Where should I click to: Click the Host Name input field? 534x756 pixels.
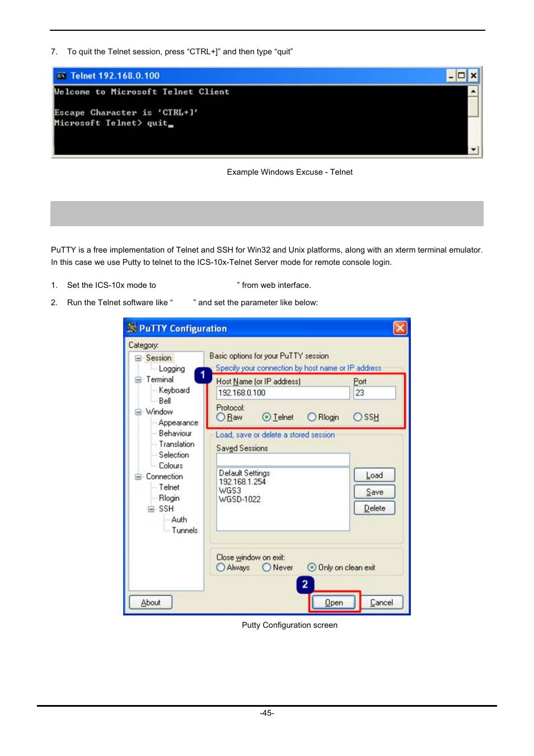point(283,393)
